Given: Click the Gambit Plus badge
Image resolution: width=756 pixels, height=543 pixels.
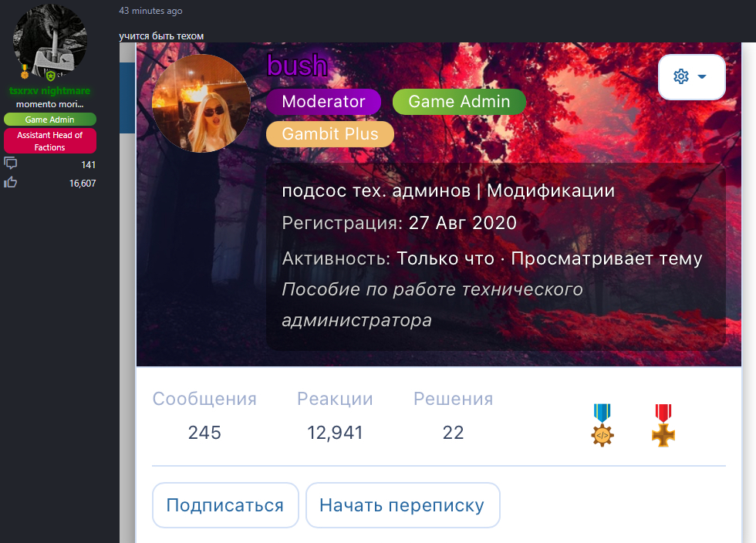Looking at the screenshot, I should tap(330, 133).
